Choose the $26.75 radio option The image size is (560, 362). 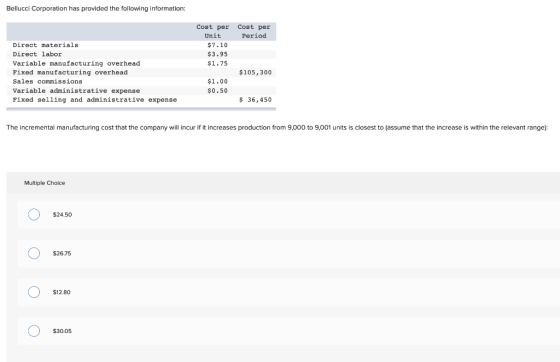pyautogui.click(x=34, y=253)
